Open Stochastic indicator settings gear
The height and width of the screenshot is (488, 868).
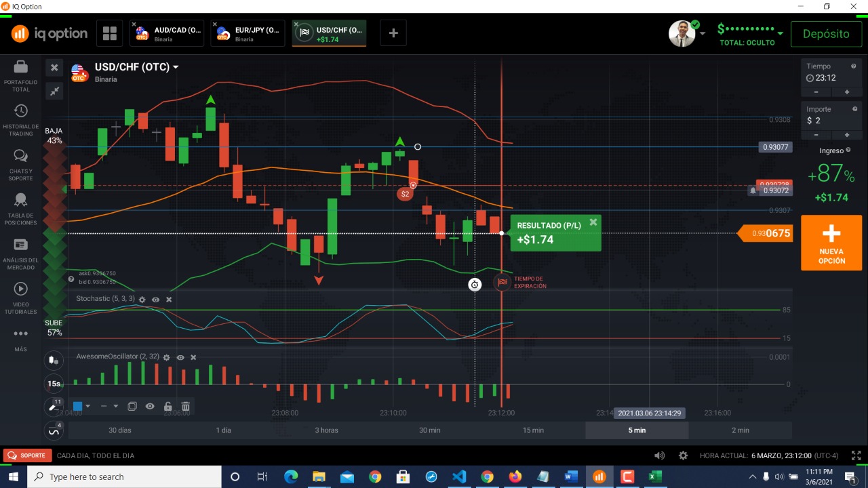(142, 299)
